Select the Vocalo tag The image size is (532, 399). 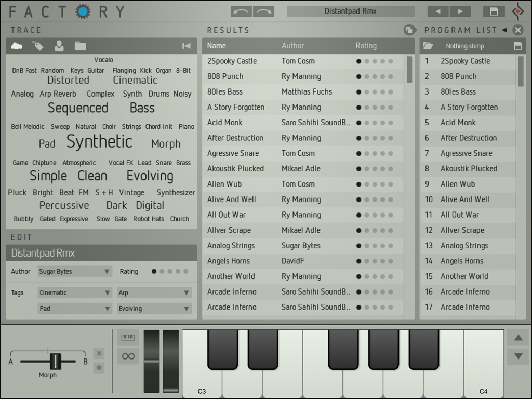pyautogui.click(x=104, y=60)
